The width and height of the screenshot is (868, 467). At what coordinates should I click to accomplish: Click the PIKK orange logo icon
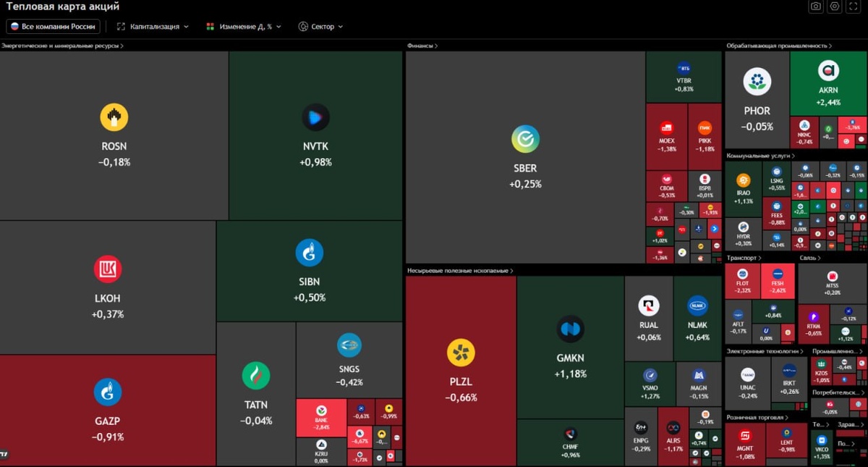(x=705, y=128)
